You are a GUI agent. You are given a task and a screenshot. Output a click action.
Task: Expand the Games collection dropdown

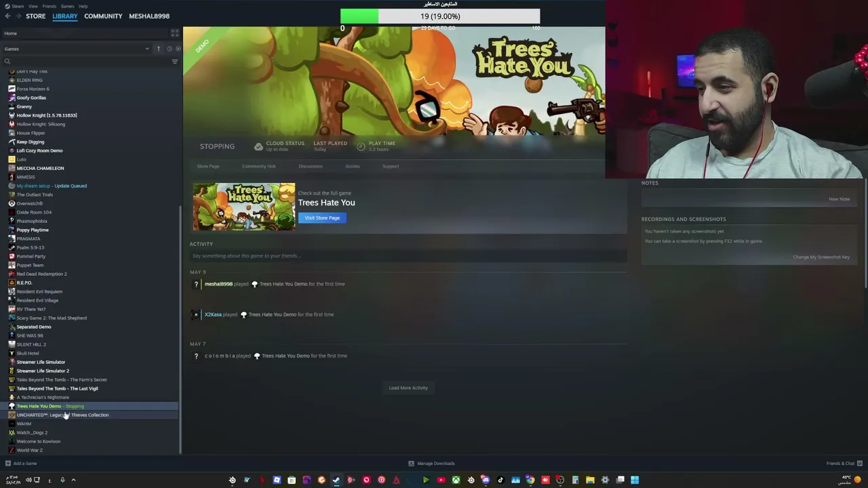point(147,49)
